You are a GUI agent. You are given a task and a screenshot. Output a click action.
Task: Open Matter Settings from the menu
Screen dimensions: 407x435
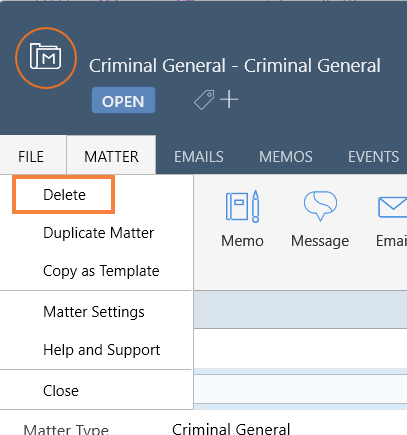94,312
